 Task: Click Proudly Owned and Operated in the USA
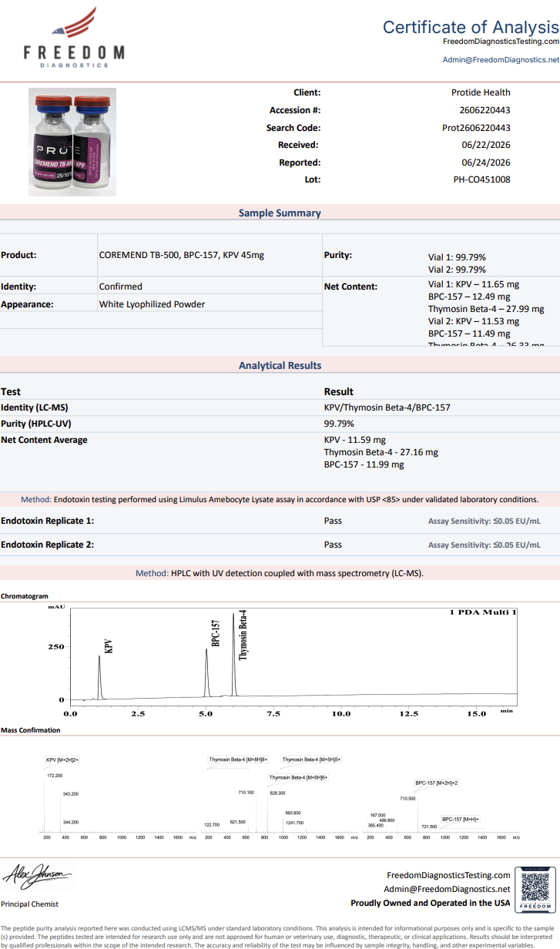[431, 903]
